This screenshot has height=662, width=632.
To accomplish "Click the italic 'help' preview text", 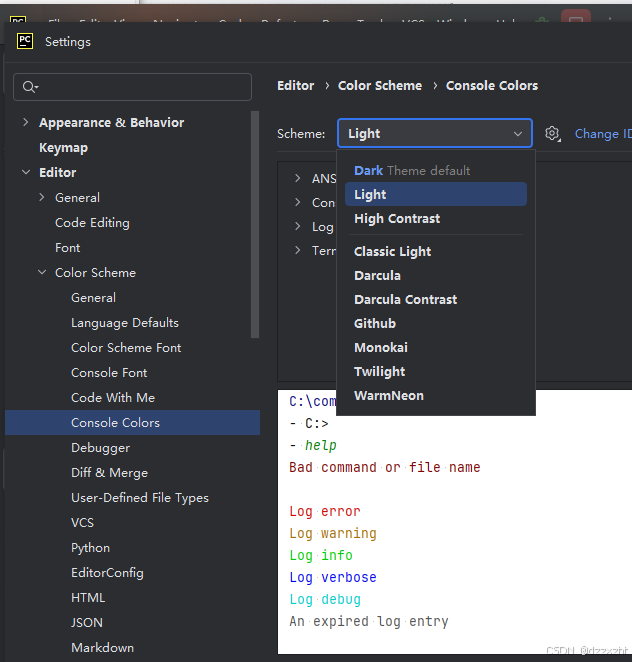I will [x=321, y=445].
